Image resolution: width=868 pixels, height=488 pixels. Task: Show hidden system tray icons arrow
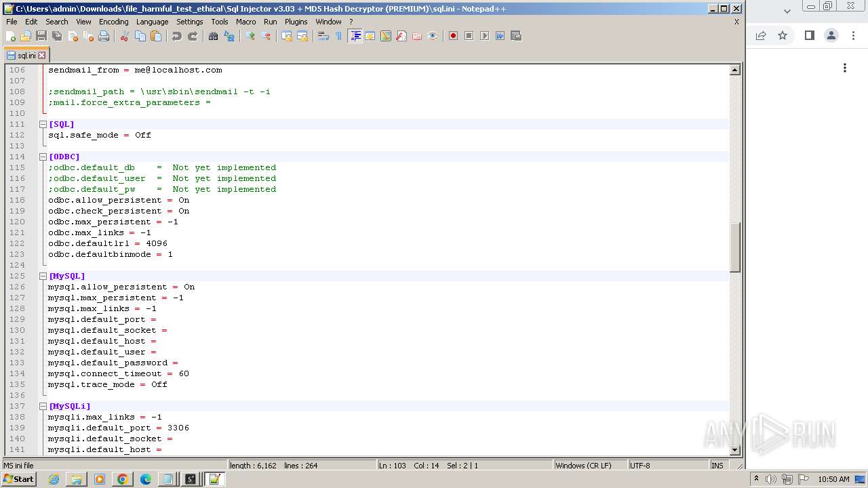coord(756,479)
